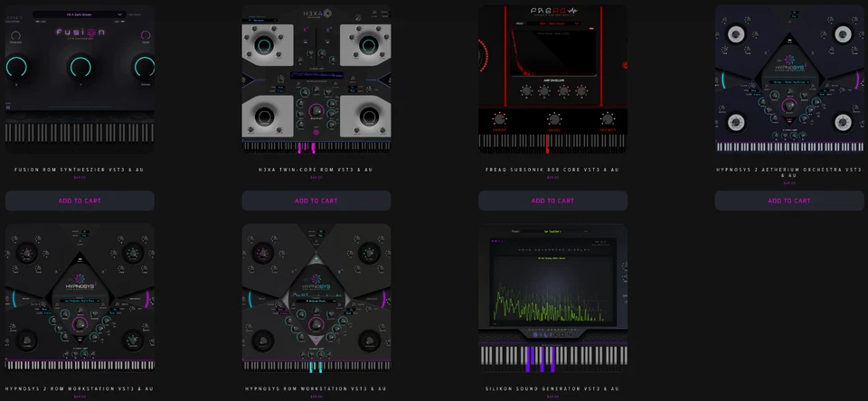Add Fusion ROM Synthesizer to cart

(80, 200)
